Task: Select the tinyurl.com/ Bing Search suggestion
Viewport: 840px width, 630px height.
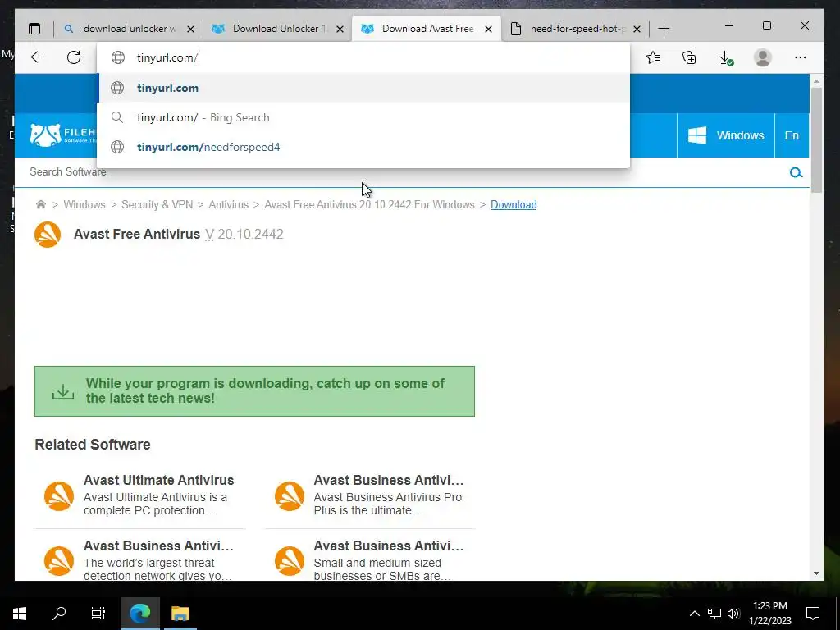Action: [364, 117]
